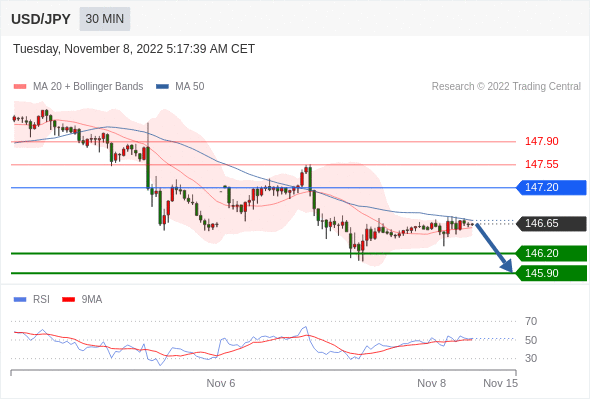
Task: Click the 'MA 50' legend label
Action: pyautogui.click(x=190, y=87)
